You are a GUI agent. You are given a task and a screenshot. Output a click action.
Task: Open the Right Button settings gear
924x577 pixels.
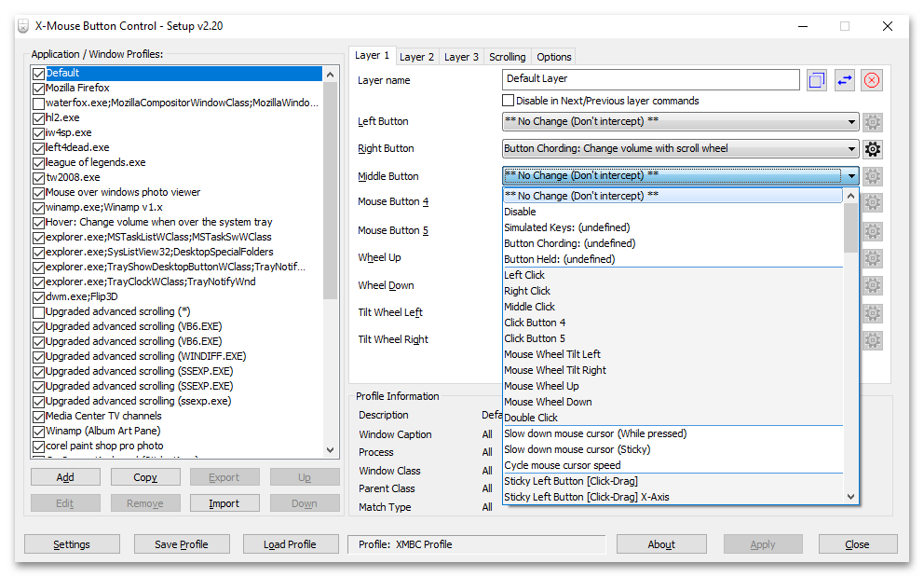coord(873,149)
